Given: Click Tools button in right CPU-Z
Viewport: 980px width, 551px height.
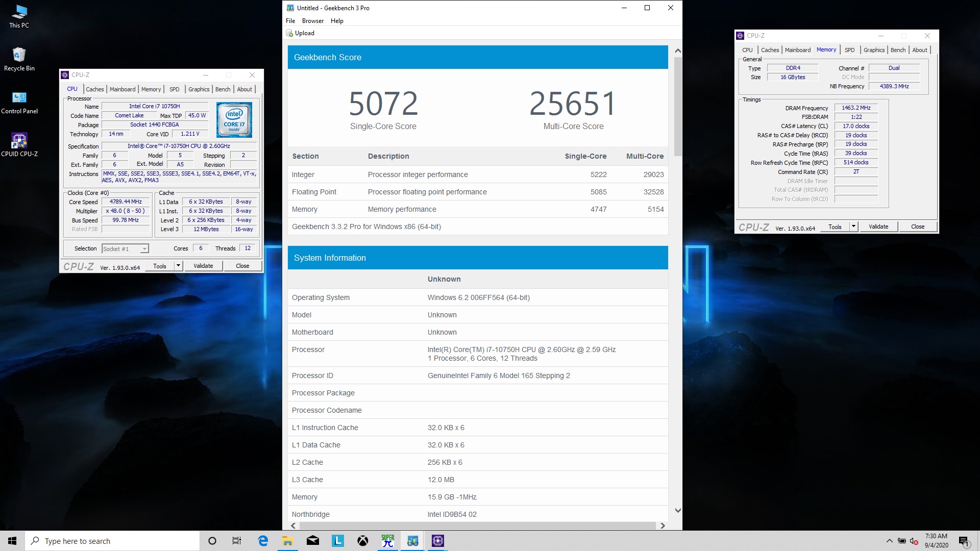Looking at the screenshot, I should (835, 227).
